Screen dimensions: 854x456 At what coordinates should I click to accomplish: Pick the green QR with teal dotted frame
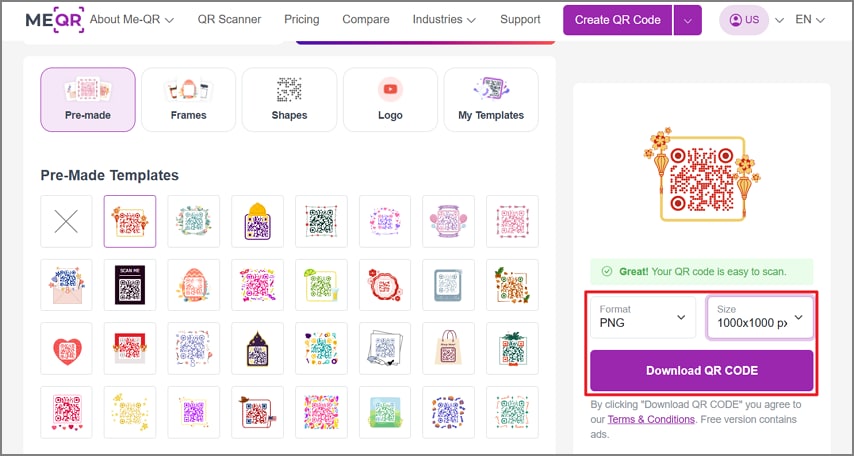[512, 412]
